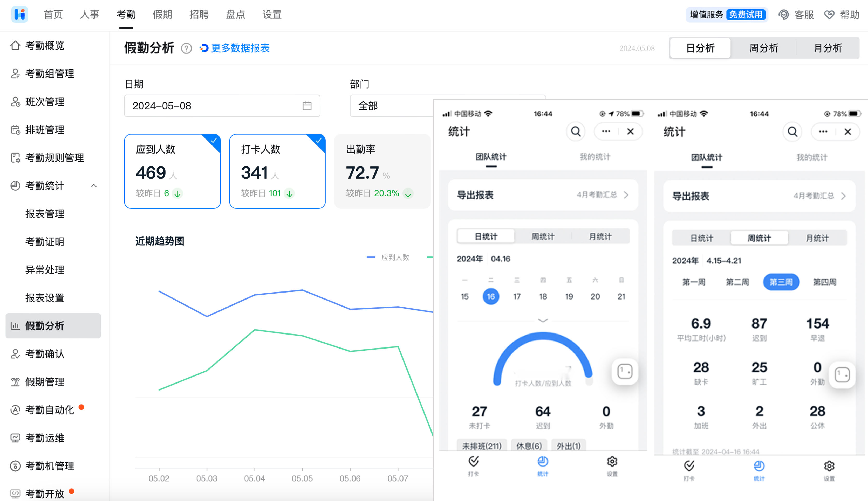Click the date field 2024-05-08
This screenshot has height=501, width=868.
pyautogui.click(x=222, y=106)
